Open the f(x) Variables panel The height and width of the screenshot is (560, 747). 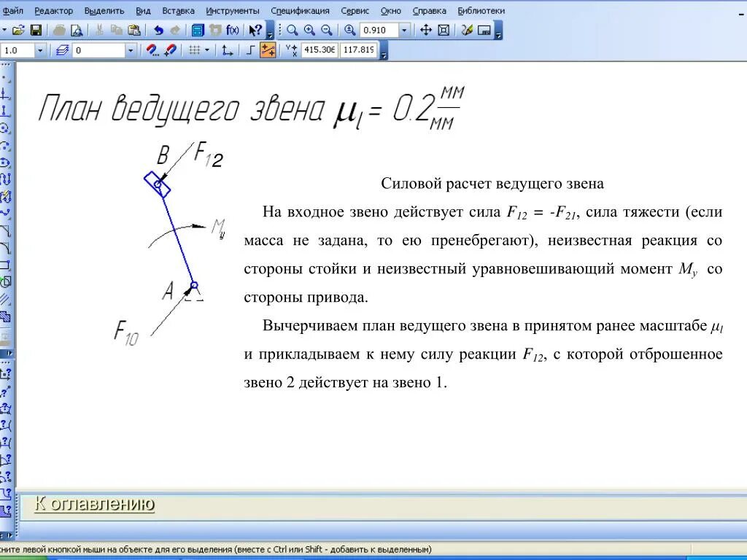pos(233,31)
